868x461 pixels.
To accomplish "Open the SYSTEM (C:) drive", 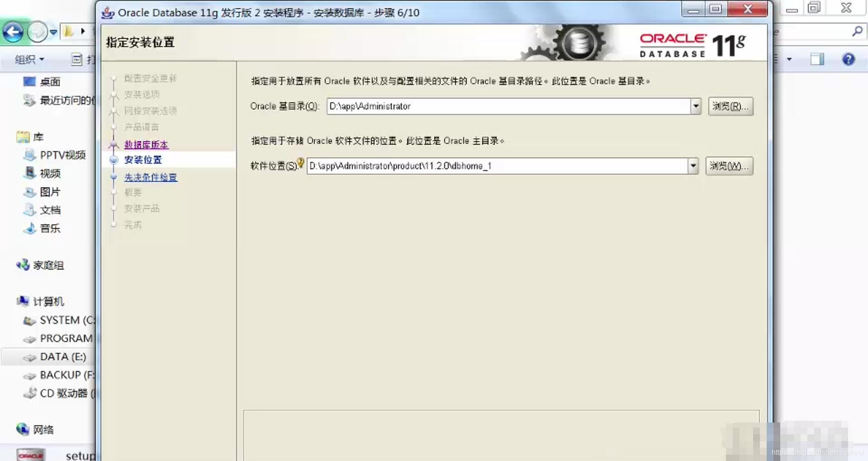I will click(x=68, y=320).
